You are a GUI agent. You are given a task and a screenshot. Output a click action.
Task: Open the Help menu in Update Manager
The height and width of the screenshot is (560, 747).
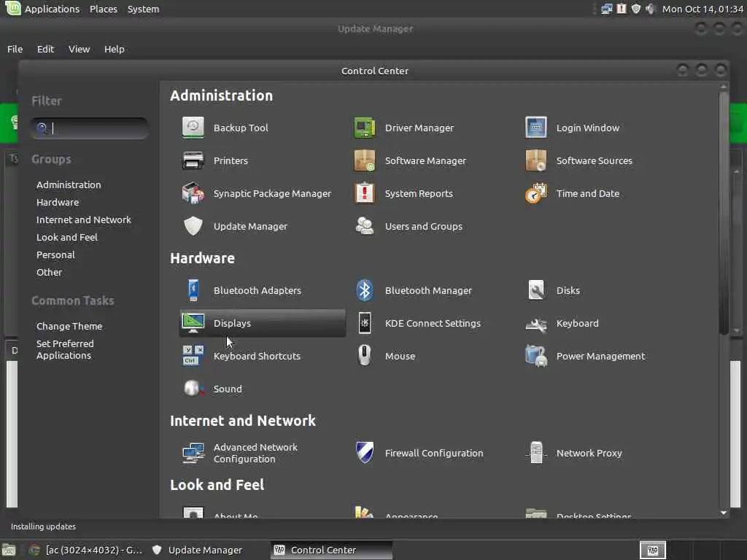(115, 49)
